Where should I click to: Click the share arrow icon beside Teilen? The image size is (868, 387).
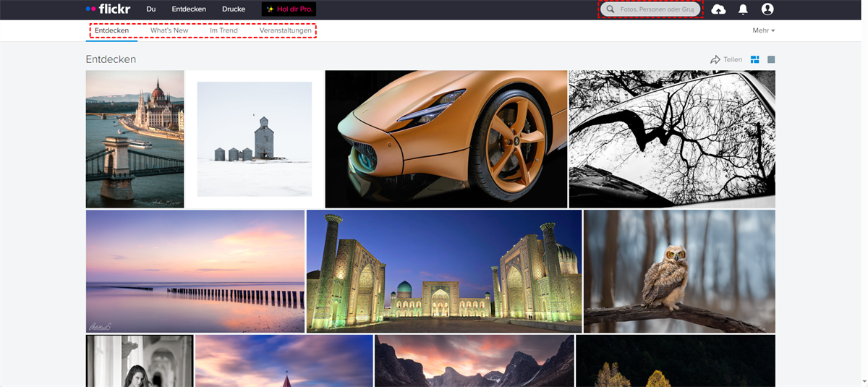click(715, 59)
